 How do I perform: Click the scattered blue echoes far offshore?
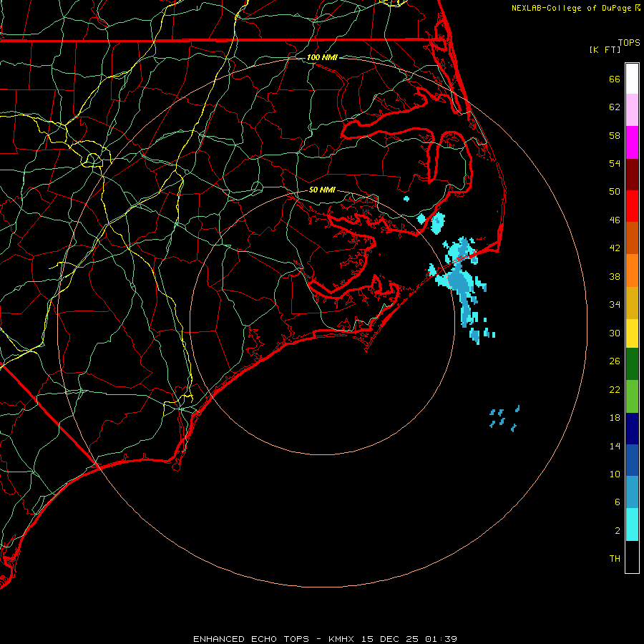point(504,419)
